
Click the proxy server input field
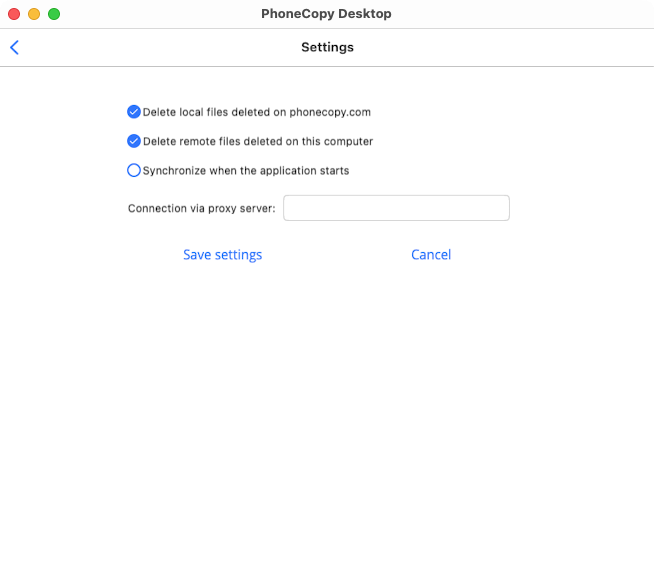[x=396, y=208]
